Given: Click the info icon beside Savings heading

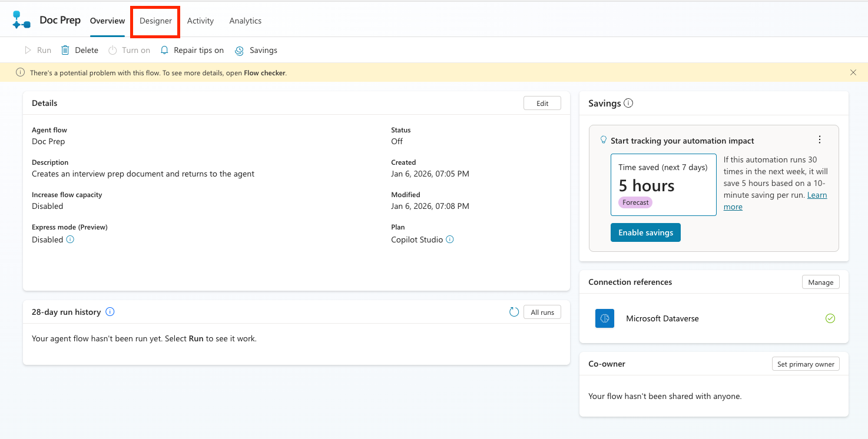Looking at the screenshot, I should click(x=628, y=104).
